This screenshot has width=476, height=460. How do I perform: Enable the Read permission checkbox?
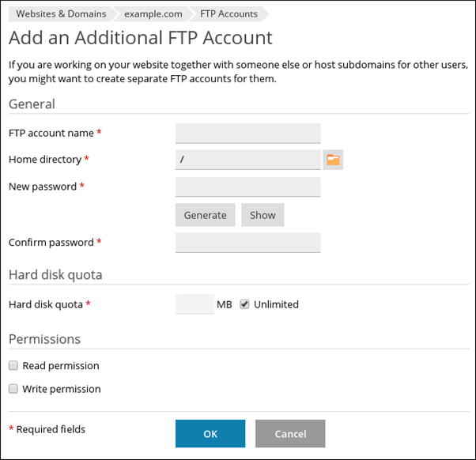13,366
